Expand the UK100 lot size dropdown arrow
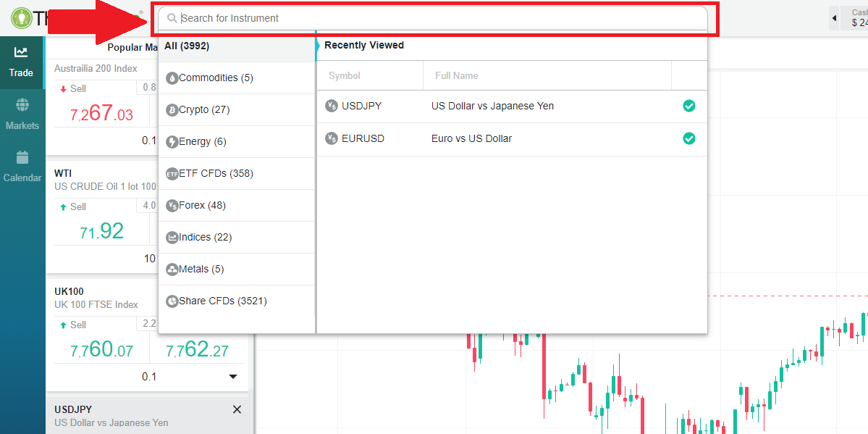This screenshot has height=434, width=868. pyautogui.click(x=233, y=377)
